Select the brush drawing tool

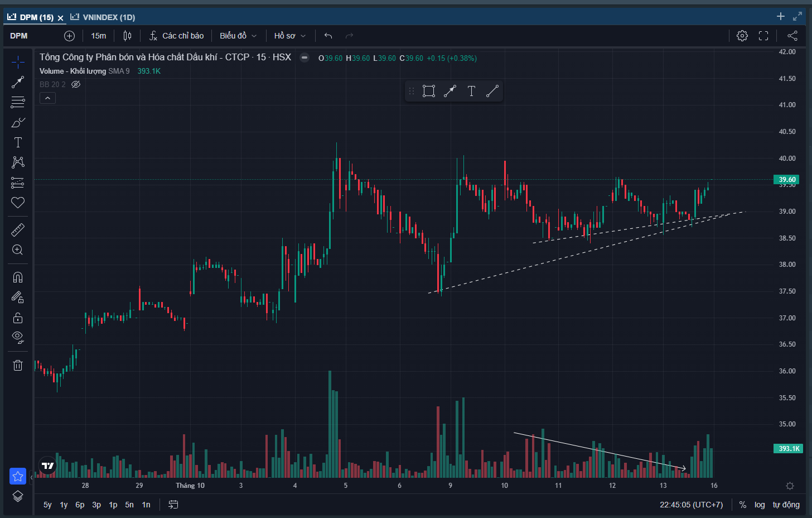tap(18, 122)
